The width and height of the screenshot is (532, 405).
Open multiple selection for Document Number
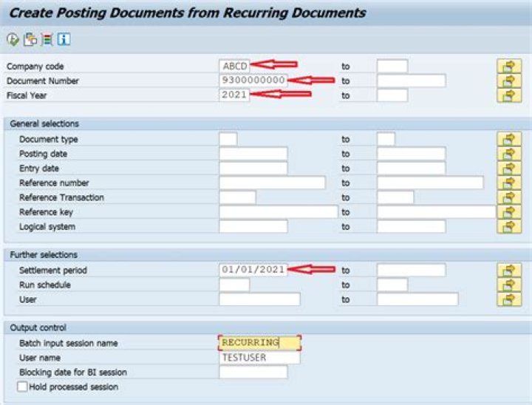[x=509, y=81]
